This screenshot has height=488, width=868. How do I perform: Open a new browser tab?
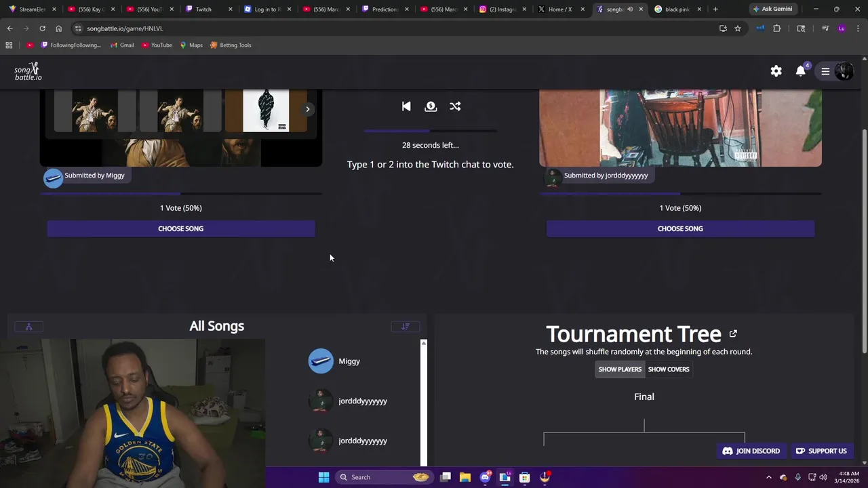pyautogui.click(x=715, y=9)
